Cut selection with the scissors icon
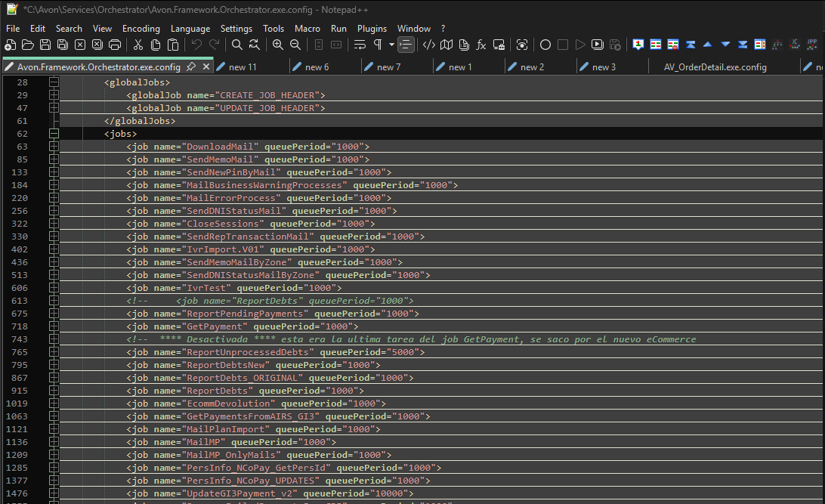Screen dimensions: 825x504 (x=137, y=45)
